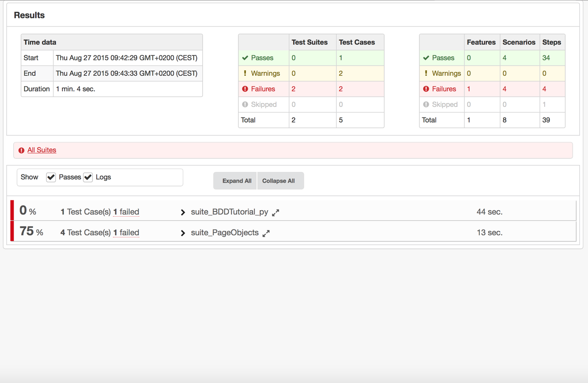Viewport: 588px width, 383px height.
Task: Click the Passes count 34 under Steps
Action: coord(546,58)
